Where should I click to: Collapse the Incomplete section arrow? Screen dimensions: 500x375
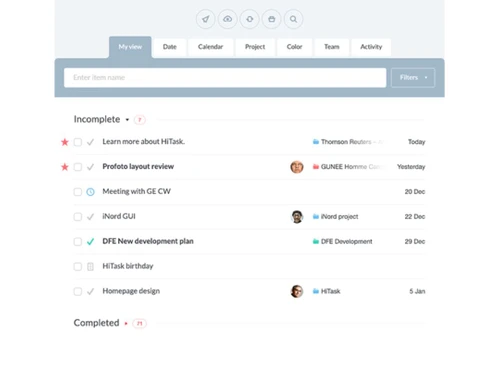(127, 120)
